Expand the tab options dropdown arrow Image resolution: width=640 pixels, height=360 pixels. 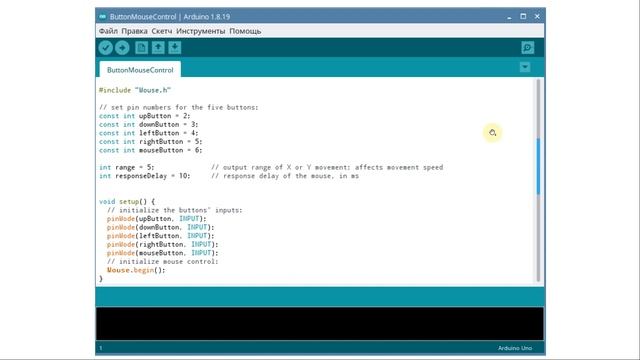(525, 67)
